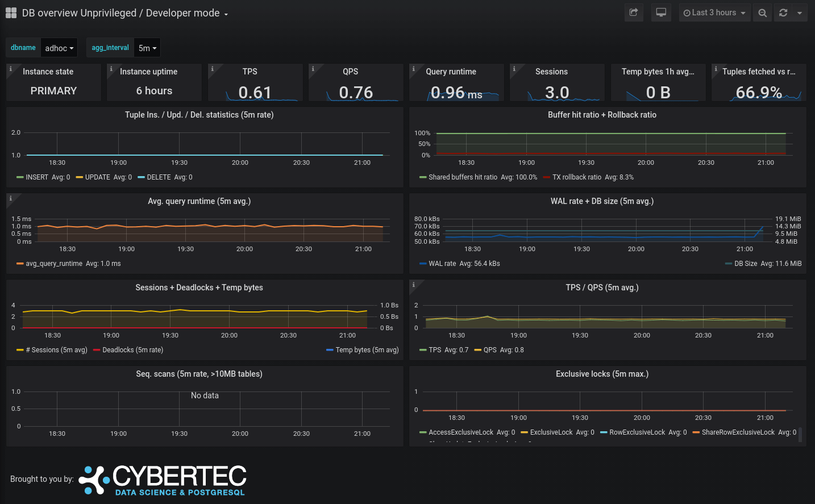Click the zoom out time range magnifier
Image resolution: width=815 pixels, height=504 pixels.
[x=762, y=13]
